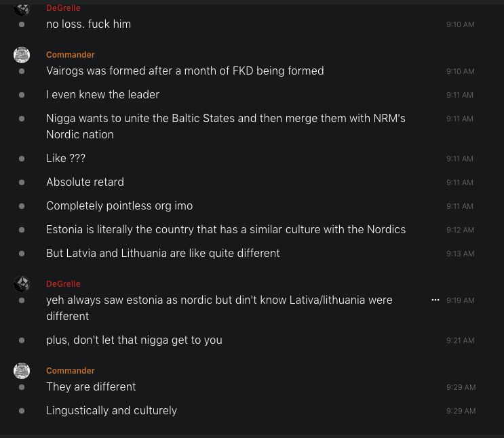Select the Commander name above "They are different"
The width and height of the screenshot is (504, 438).
pyautogui.click(x=71, y=371)
